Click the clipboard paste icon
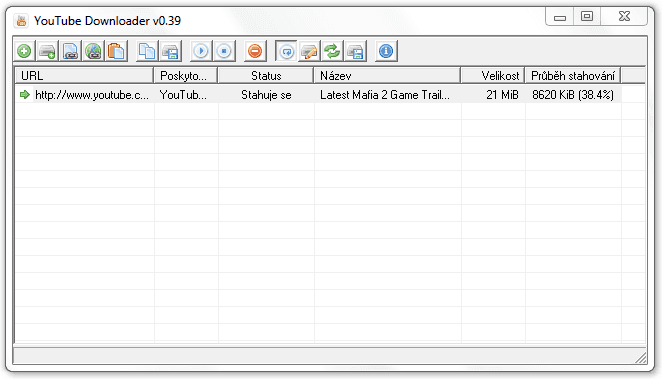 pos(116,51)
